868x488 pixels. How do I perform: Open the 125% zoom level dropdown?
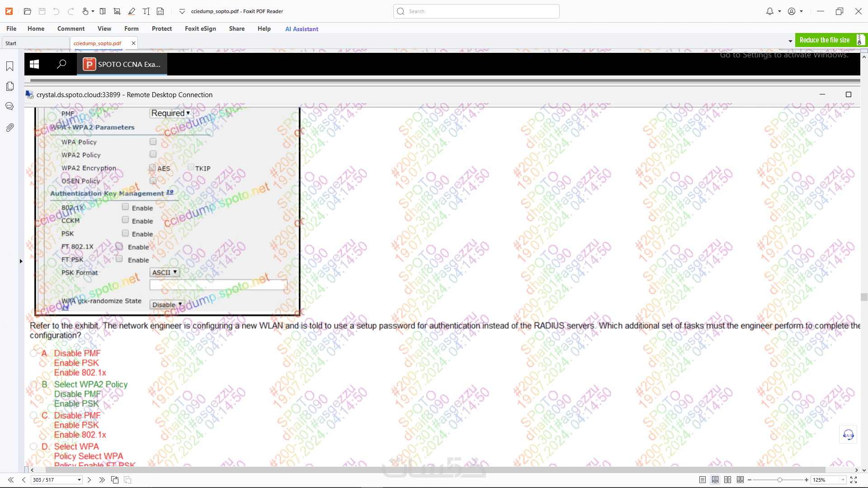pos(843,480)
